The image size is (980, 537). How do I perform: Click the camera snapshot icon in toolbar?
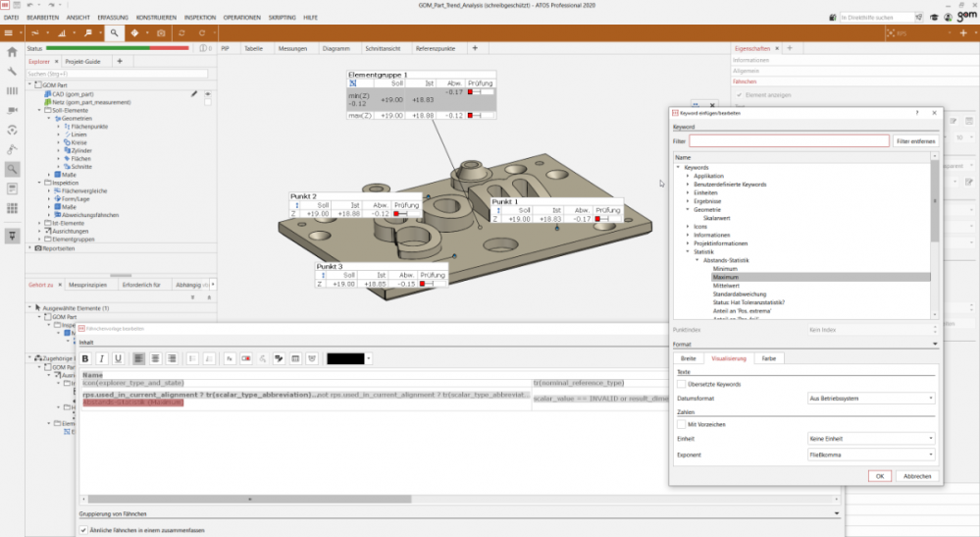click(x=161, y=32)
